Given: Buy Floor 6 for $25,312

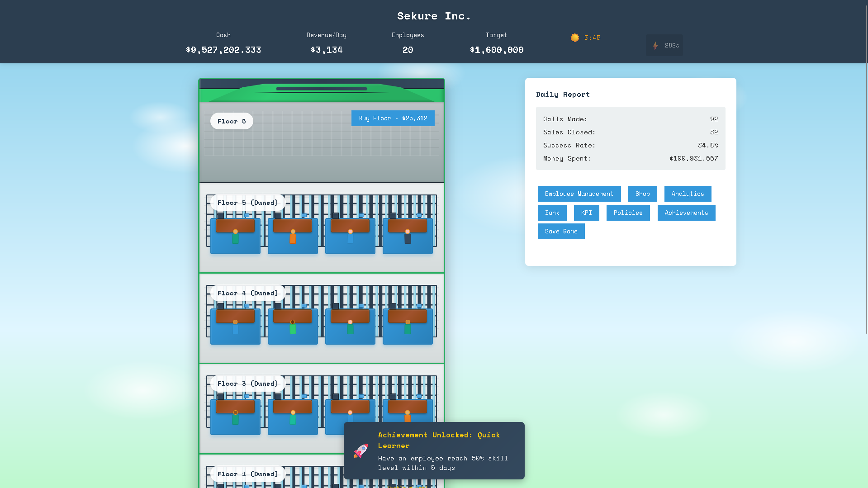Looking at the screenshot, I should click(x=393, y=118).
